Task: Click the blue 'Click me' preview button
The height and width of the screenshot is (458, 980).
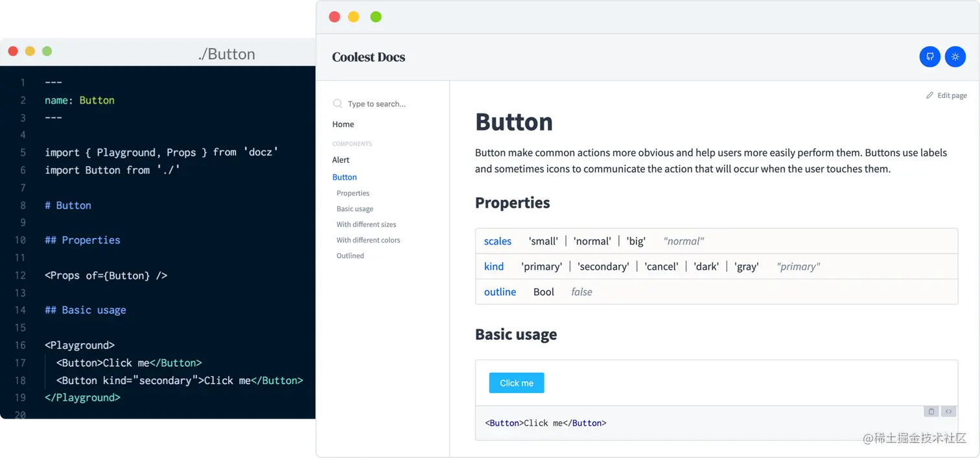Action: [x=517, y=383]
